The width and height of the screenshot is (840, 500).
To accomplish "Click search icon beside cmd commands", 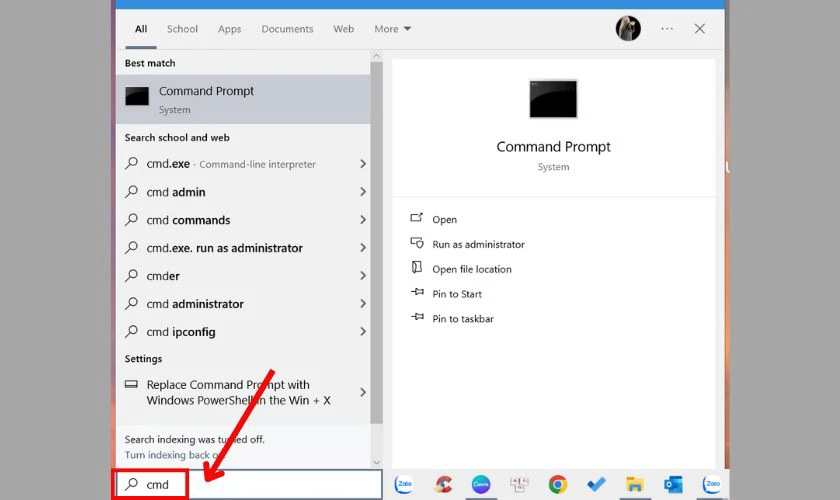I will coord(131,219).
